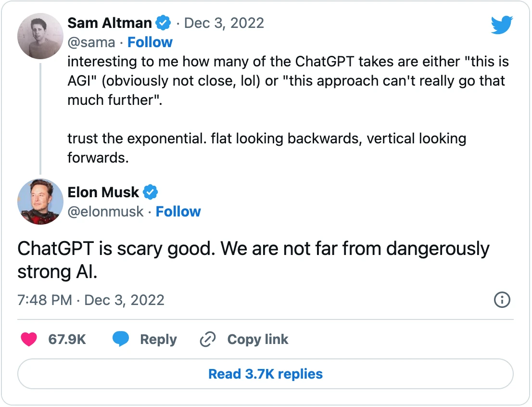Click the heart icon to like the tweet

(29, 339)
